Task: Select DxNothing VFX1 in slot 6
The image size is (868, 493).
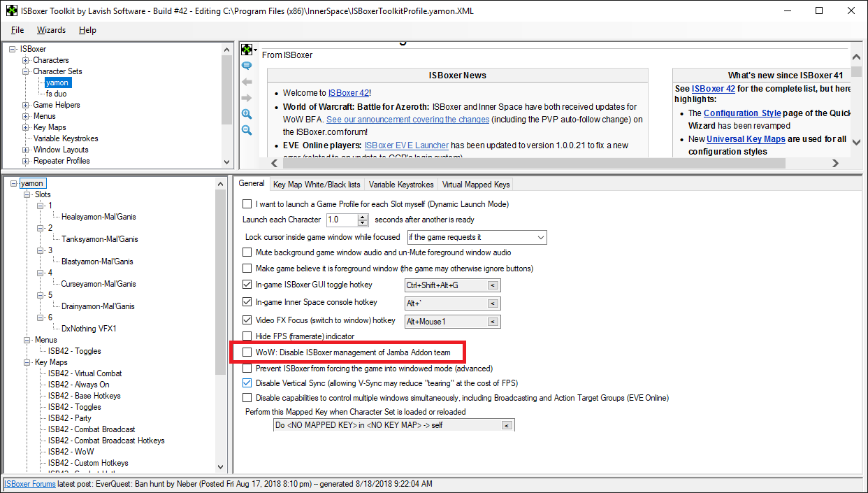Action: [89, 329]
